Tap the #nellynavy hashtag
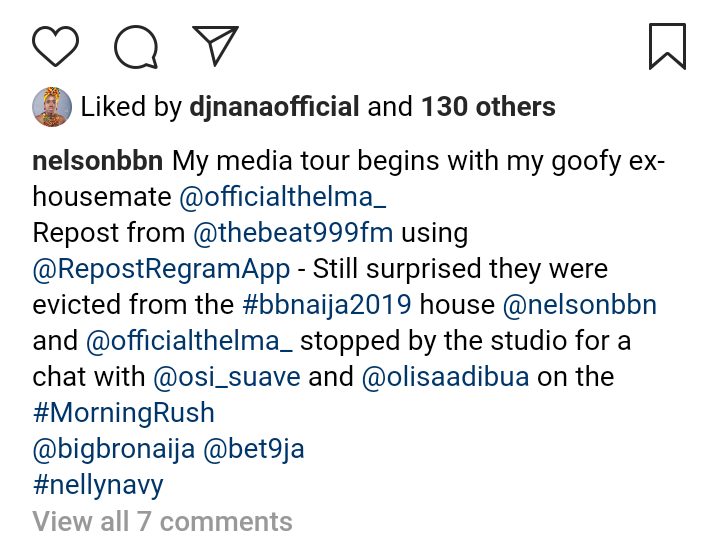Image resolution: width=720 pixels, height=550 pixels. (x=97, y=485)
